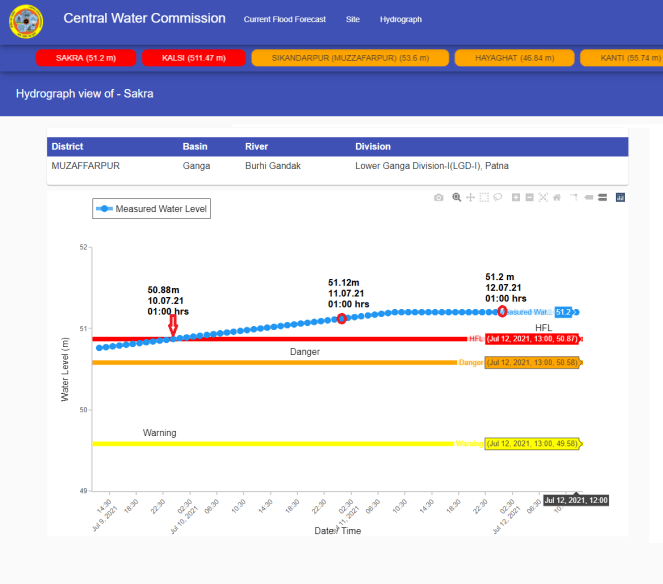This screenshot has height=584, width=663.
Task: Click the autoscale chart icon
Action: click(x=543, y=198)
